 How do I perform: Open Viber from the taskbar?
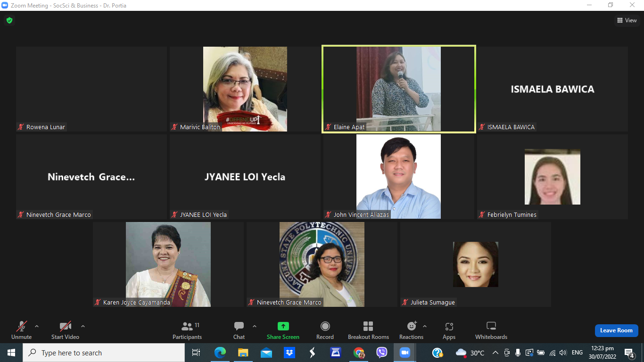tap(382, 353)
